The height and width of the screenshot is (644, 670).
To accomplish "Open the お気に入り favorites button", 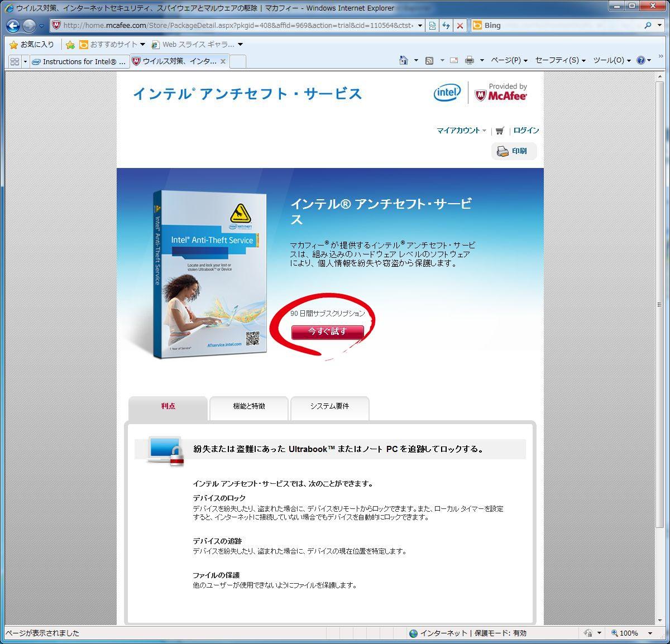I will (32, 44).
